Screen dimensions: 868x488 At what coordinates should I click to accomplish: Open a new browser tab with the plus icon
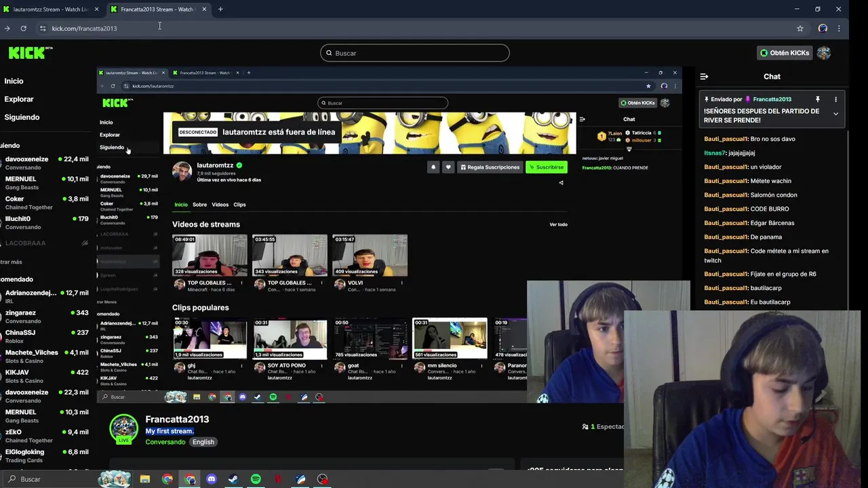coord(220,9)
